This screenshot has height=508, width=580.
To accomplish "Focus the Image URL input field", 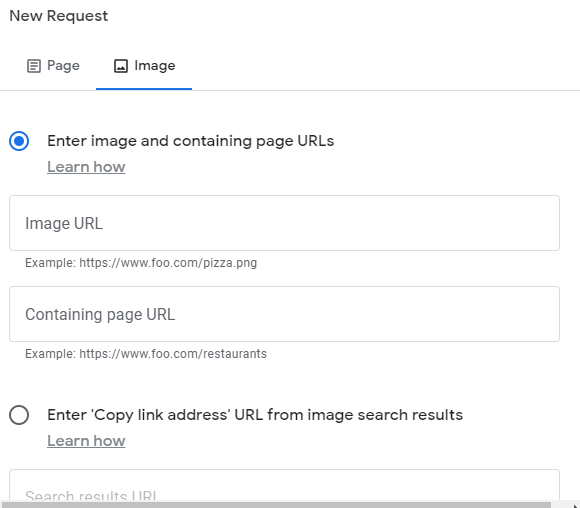I will pos(284,223).
